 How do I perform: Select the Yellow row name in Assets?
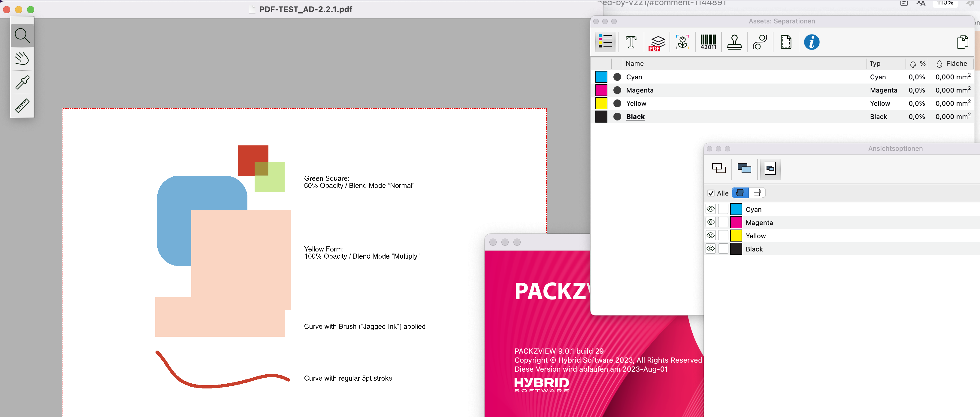tap(636, 103)
